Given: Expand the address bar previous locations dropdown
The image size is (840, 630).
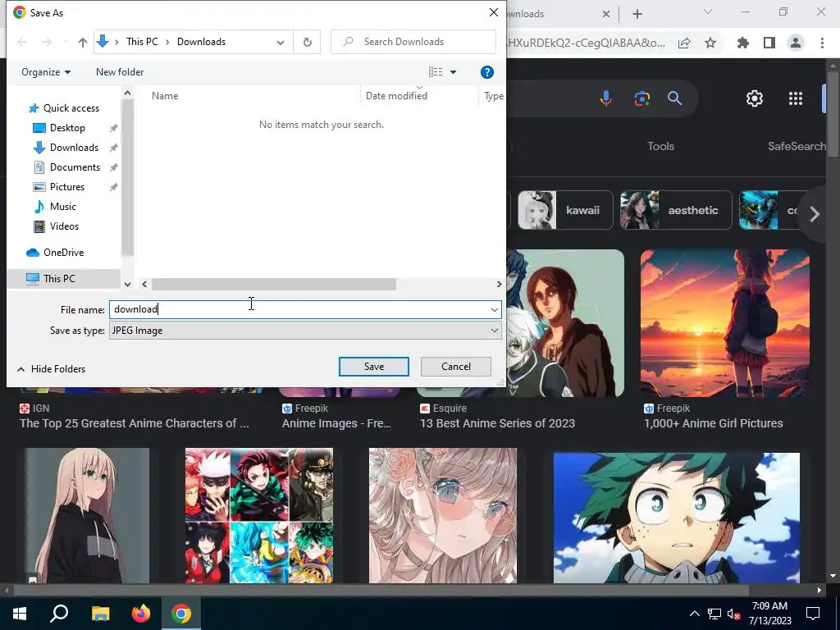Looking at the screenshot, I should point(281,42).
